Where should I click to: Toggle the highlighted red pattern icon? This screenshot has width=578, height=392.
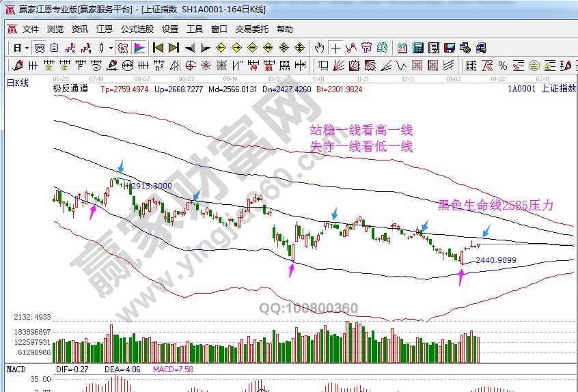(123, 48)
